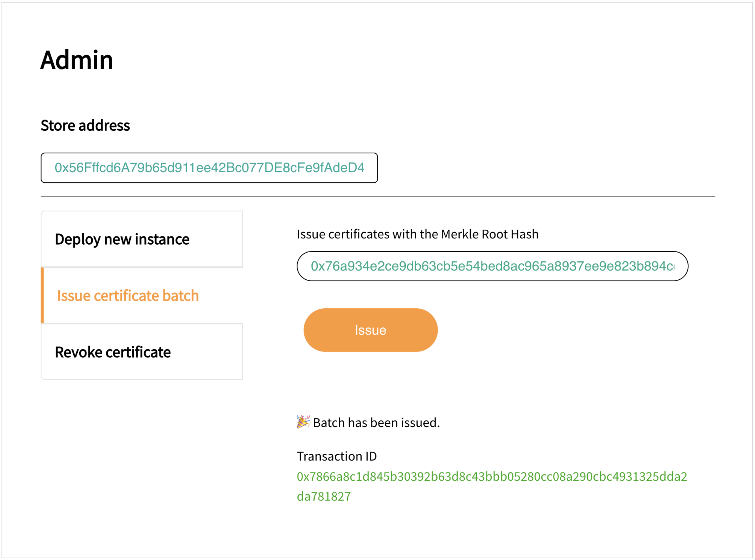Switch to the Revoke certificate tab
The image size is (755, 560).
[142, 352]
